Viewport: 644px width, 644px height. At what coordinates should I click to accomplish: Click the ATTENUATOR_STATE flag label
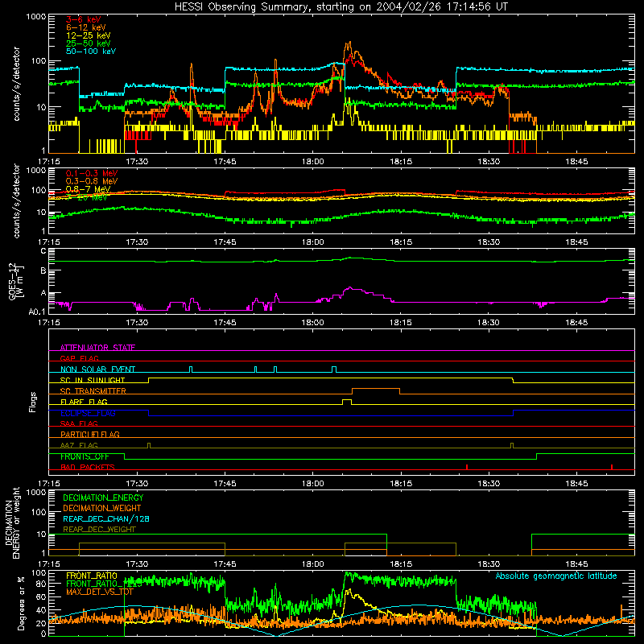(x=97, y=348)
